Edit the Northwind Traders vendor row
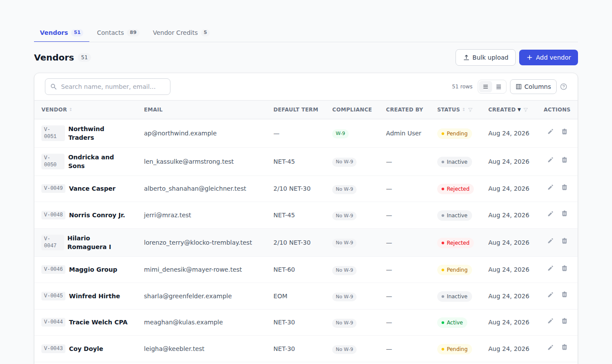This screenshot has width=612, height=364. pos(551,131)
